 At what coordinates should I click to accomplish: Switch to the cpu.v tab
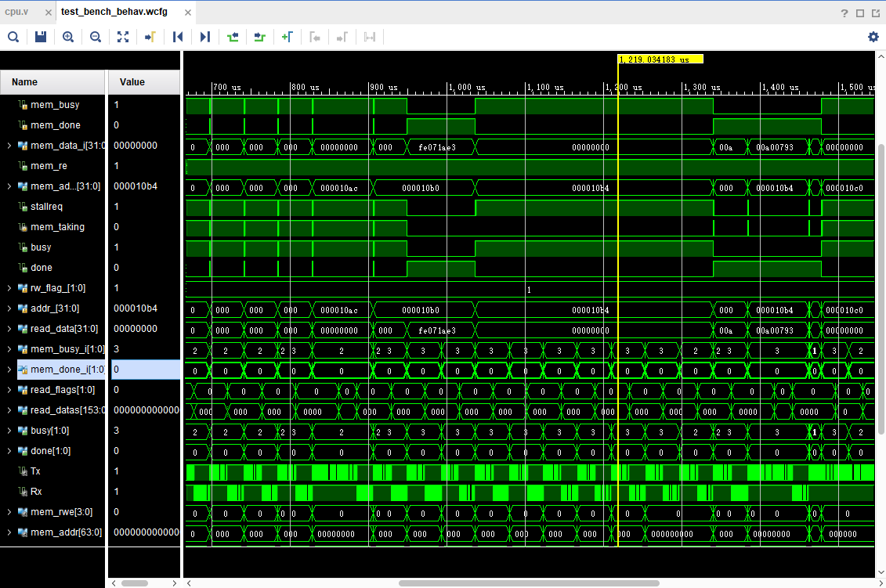tap(17, 12)
